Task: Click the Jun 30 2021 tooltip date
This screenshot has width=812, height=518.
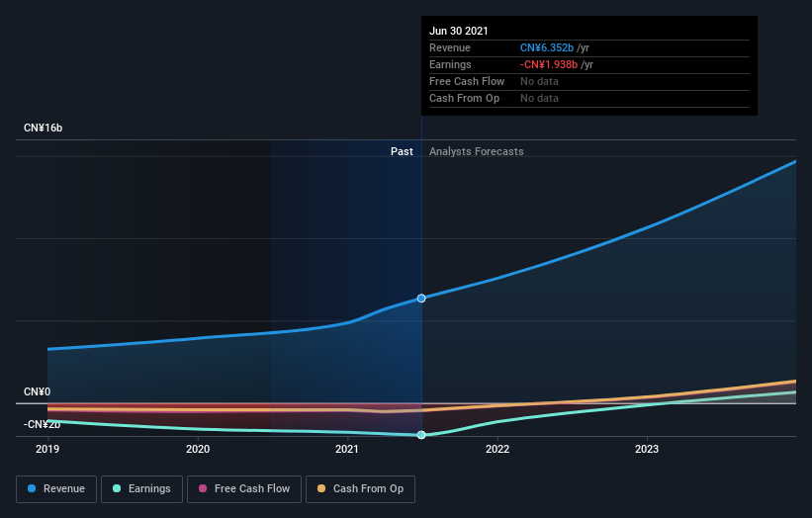Action: coord(459,31)
